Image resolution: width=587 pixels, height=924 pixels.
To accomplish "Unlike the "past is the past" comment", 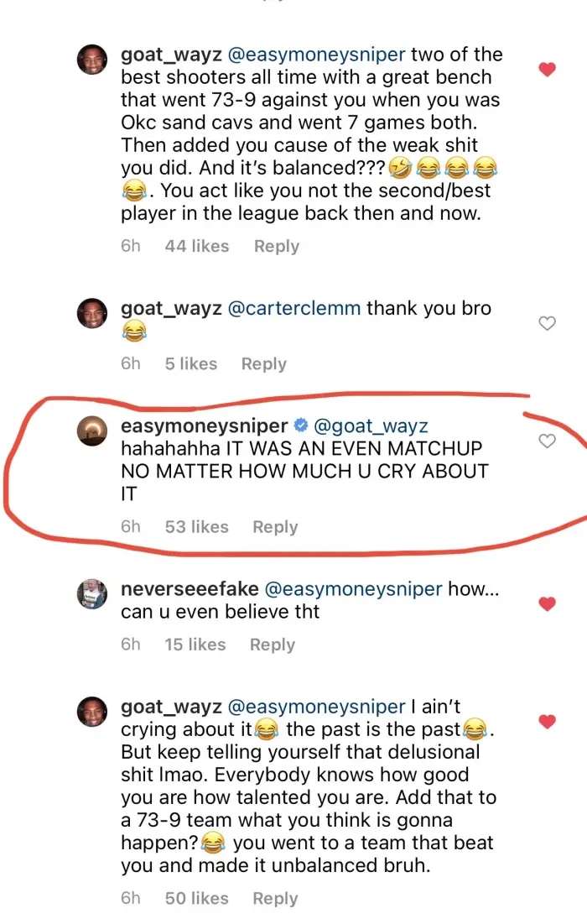I will (547, 721).
